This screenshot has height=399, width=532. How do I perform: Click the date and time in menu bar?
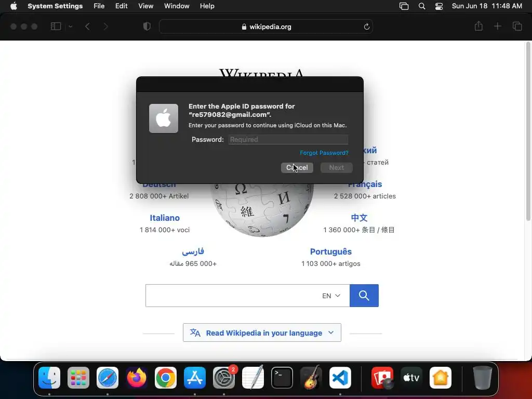coord(487,6)
